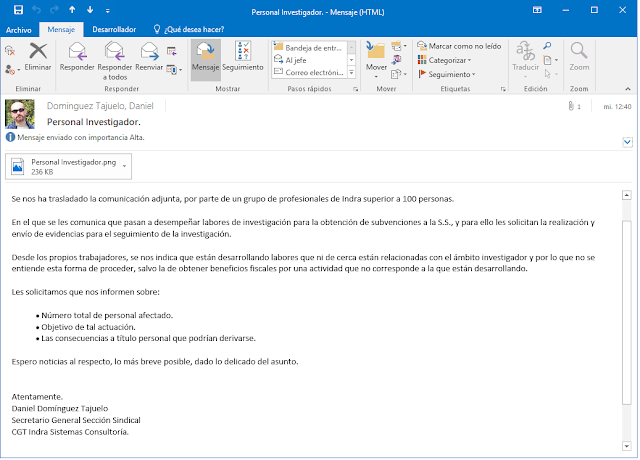The width and height of the screenshot is (640, 460).
Task: Click the message body scrollbar down arrow
Action: click(627, 446)
